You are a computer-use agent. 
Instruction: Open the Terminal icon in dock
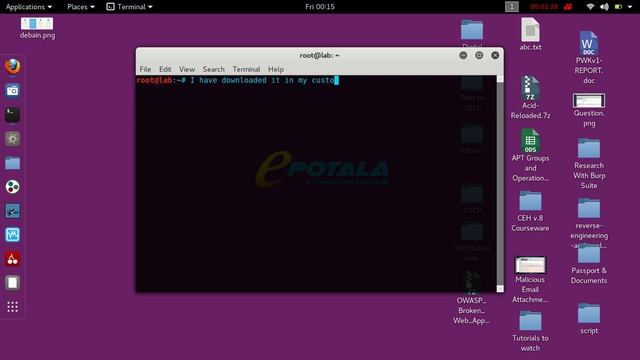13,115
